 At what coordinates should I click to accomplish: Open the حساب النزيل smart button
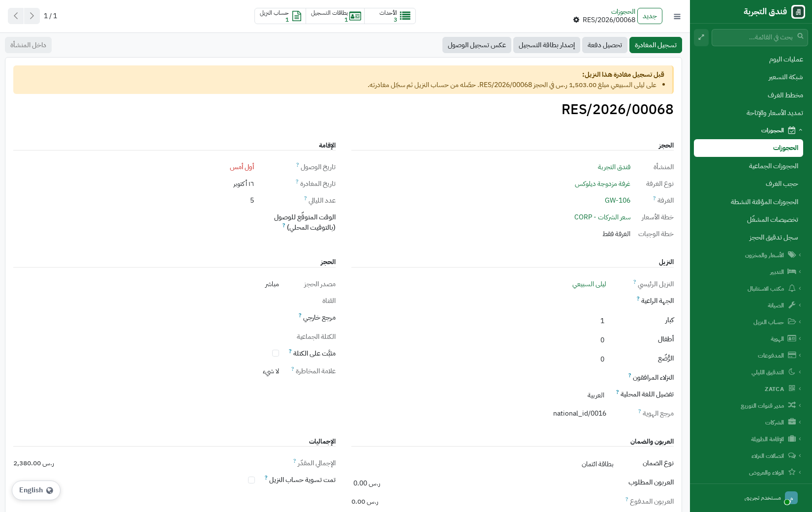281,16
